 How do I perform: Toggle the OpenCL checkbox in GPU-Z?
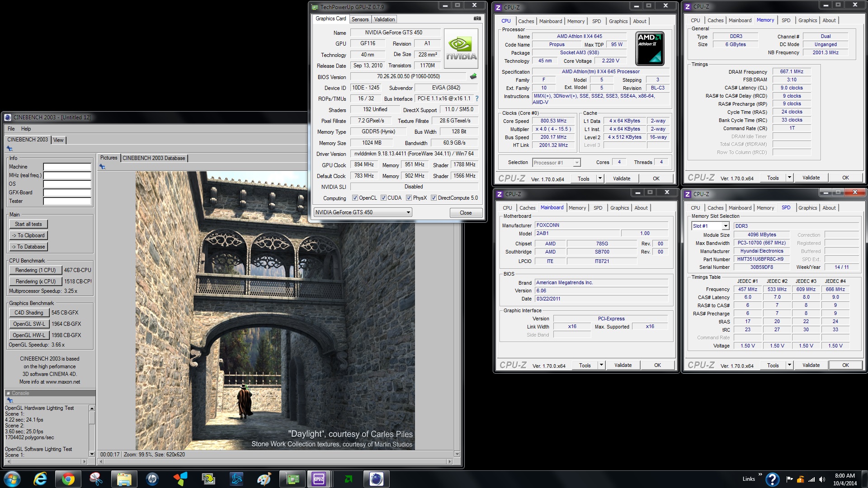355,198
